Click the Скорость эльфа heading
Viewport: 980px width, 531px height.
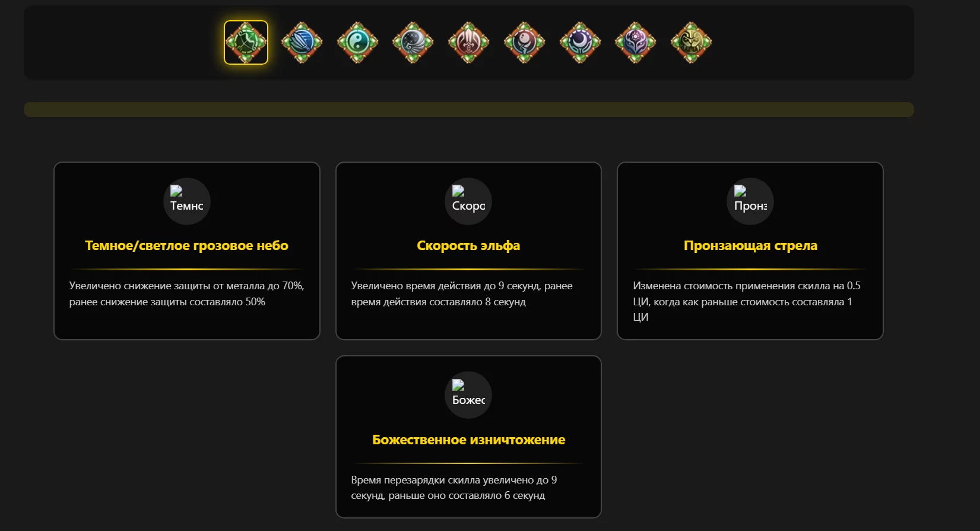[x=468, y=245]
